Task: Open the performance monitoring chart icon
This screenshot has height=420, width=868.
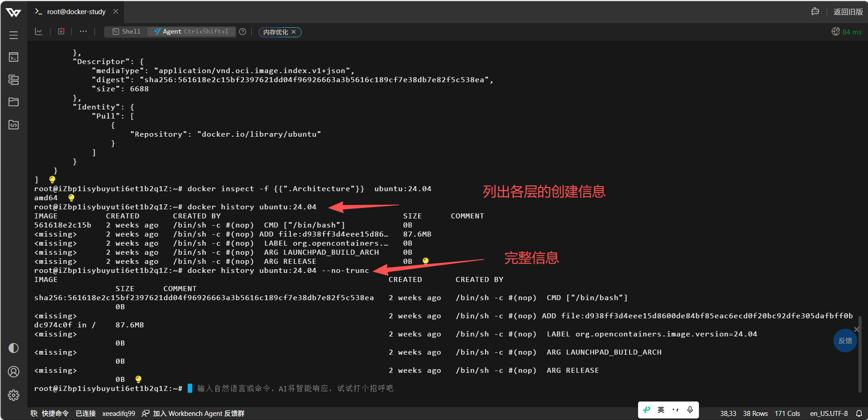Action: (x=39, y=31)
